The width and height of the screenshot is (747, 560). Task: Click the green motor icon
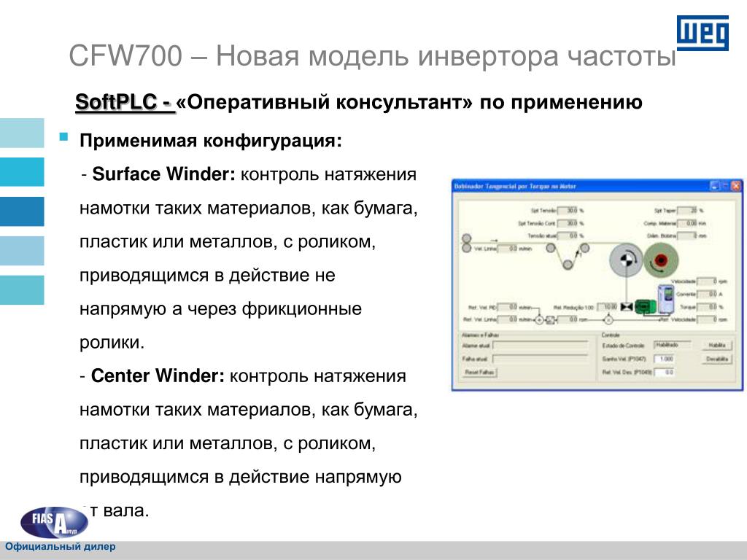pos(645,306)
